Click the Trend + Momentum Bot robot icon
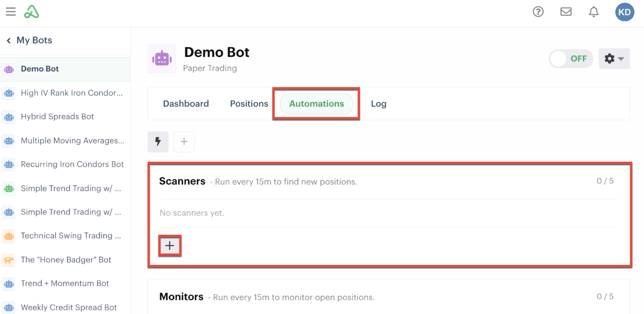644x314 pixels. click(9, 284)
